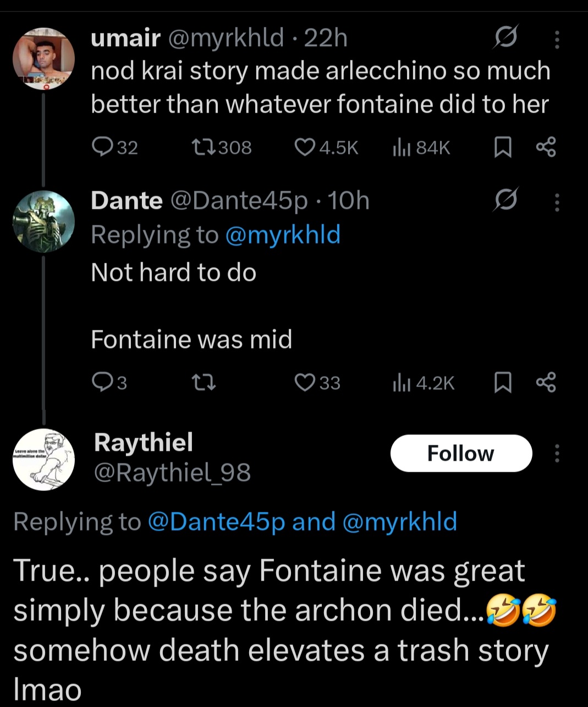Open more options menu for Dante's reply
The image size is (588, 707).
[557, 202]
